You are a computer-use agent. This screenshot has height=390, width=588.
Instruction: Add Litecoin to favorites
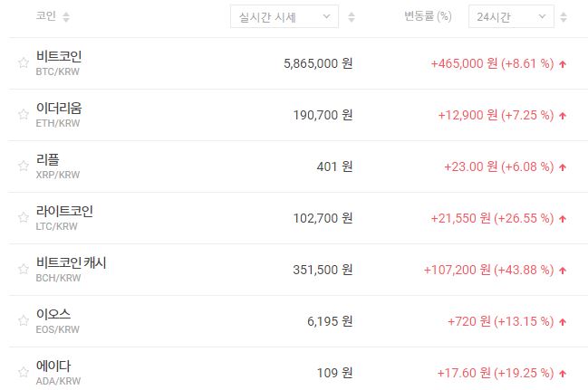pos(24,218)
